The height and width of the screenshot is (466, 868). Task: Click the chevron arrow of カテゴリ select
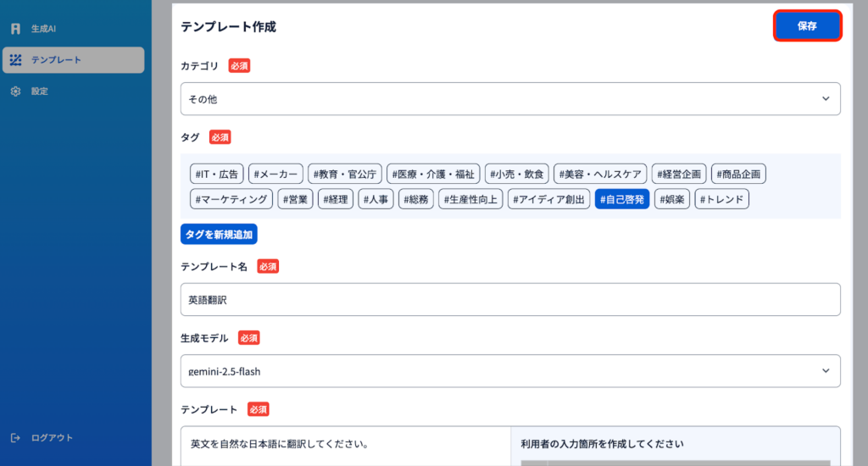[826, 99]
